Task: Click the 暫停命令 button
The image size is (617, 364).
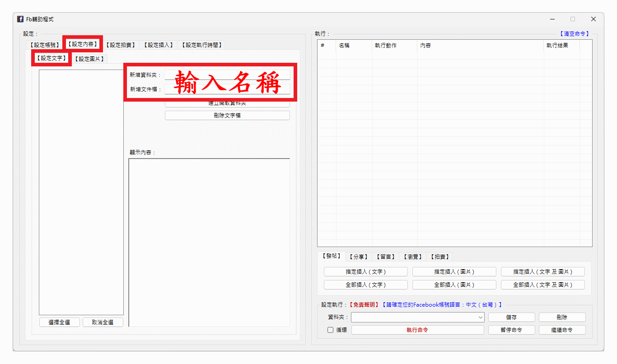Action: [512, 330]
